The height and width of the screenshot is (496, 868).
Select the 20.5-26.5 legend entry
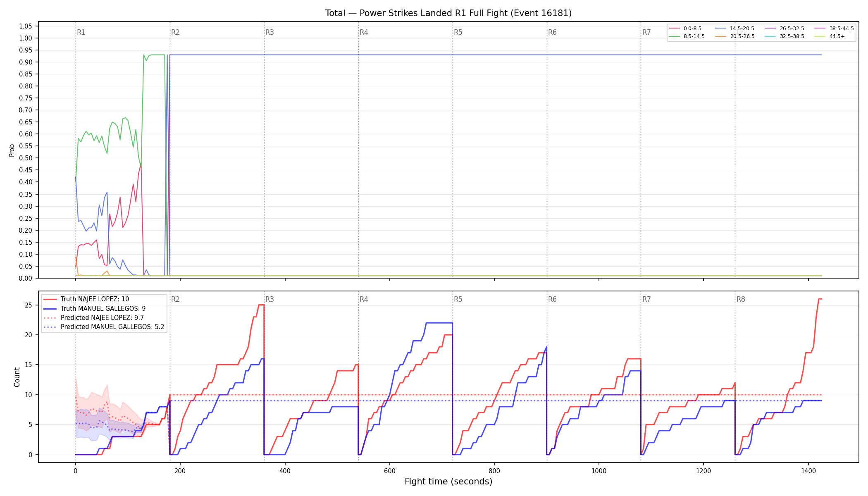734,36
